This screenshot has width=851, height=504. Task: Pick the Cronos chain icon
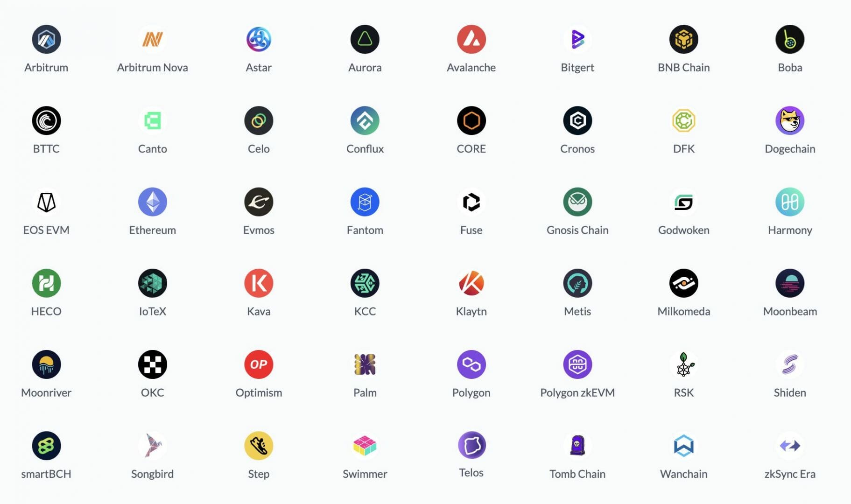pyautogui.click(x=577, y=120)
